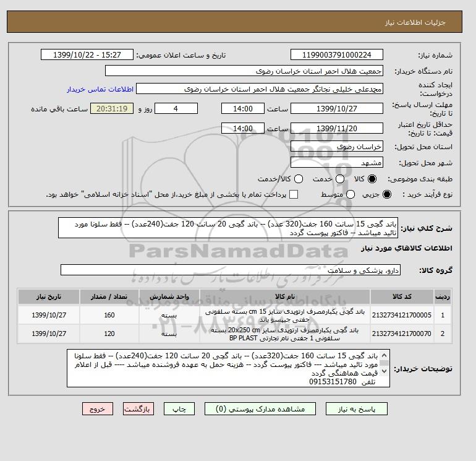Select the جزیی purchase type radio
Image resolution: width=476 pixels, height=461 pixels.
[x=387, y=194]
